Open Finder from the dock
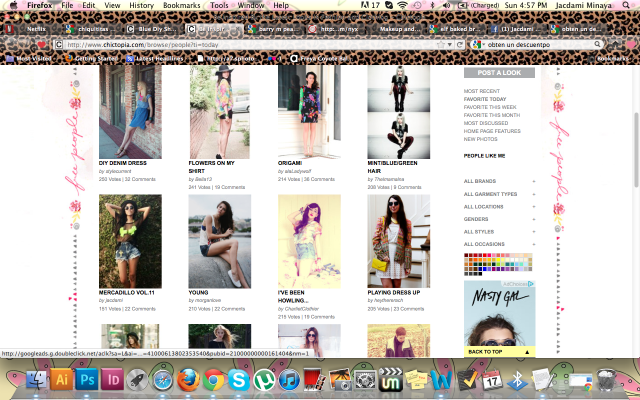This screenshot has width=640, height=400. pyautogui.click(x=36, y=380)
